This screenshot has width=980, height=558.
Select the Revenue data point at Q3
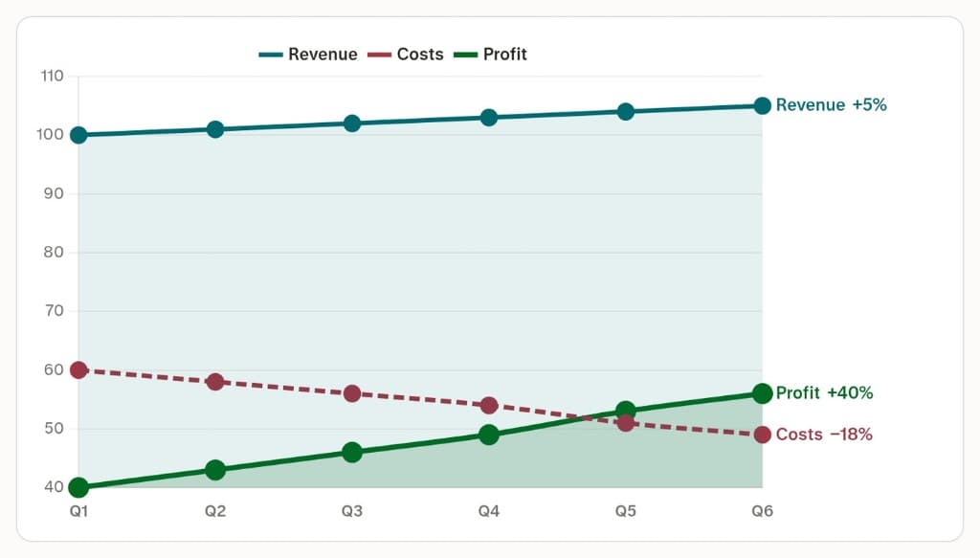pos(352,123)
